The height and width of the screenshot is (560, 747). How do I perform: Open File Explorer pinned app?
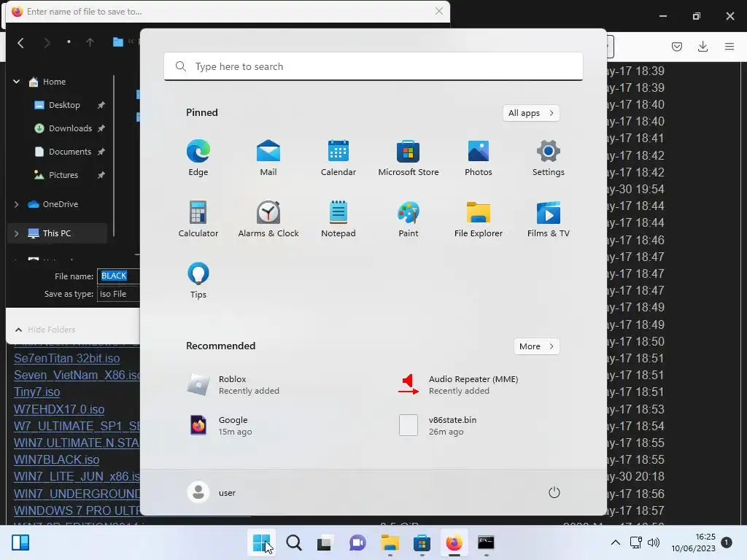[479, 219]
